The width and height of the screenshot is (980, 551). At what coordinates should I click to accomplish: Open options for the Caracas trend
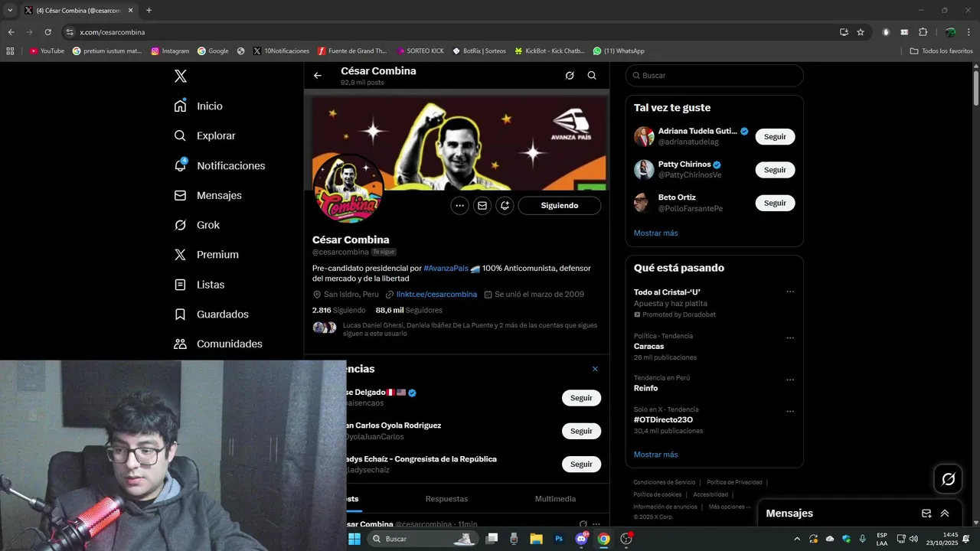[x=790, y=338]
